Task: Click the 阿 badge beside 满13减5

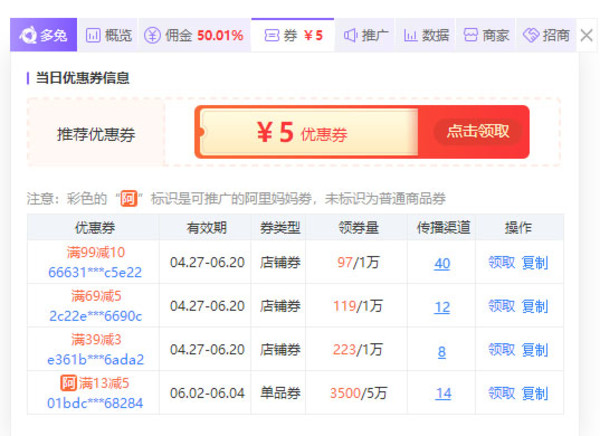Action: tap(68, 383)
